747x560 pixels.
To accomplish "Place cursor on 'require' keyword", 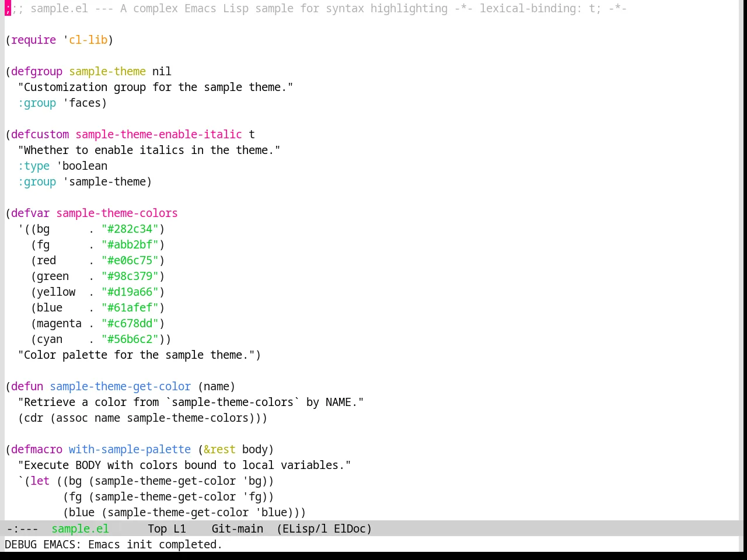I will coord(33,40).
